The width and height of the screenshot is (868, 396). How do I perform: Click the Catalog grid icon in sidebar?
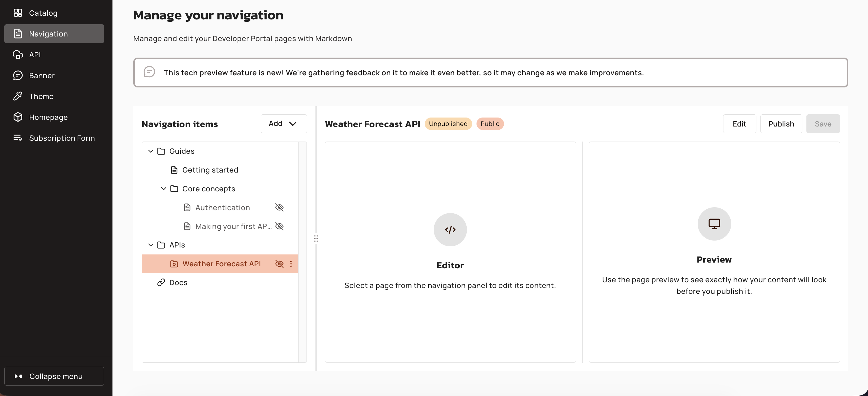coord(18,13)
